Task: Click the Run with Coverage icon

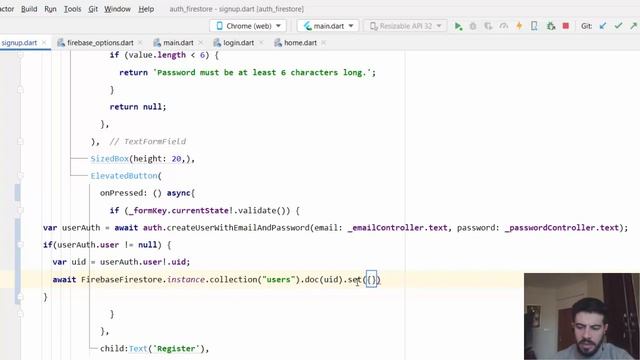Action: 488,26
